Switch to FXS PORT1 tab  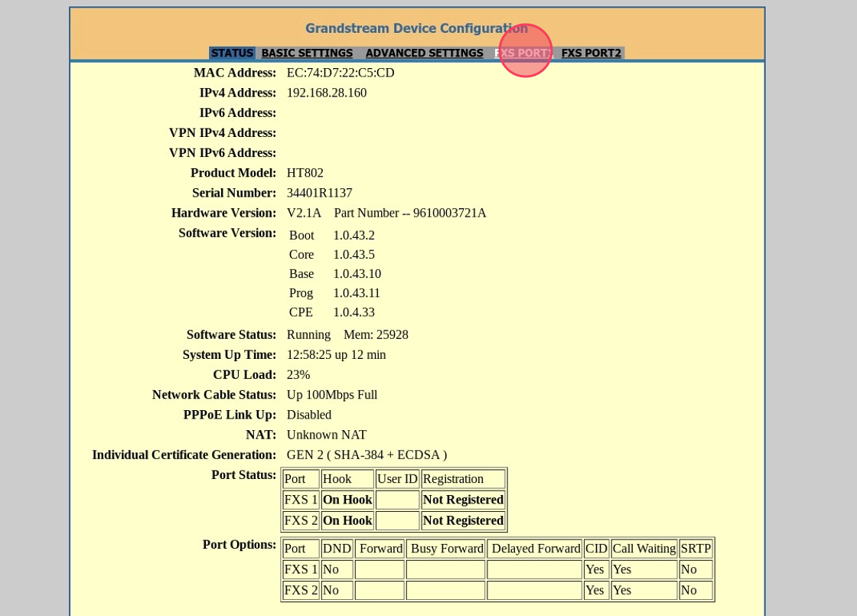coord(523,53)
